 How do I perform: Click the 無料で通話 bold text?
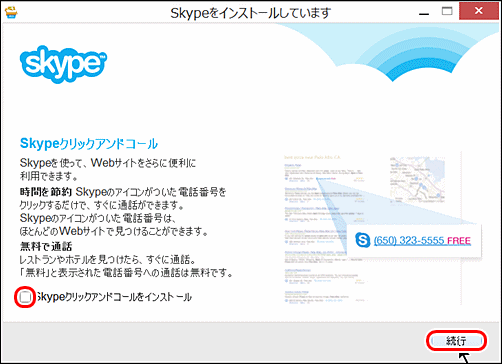coord(46,247)
